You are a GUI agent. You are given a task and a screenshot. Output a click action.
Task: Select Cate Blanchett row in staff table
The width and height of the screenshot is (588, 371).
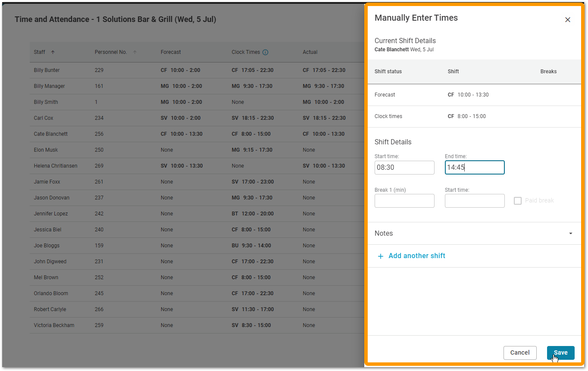51,134
